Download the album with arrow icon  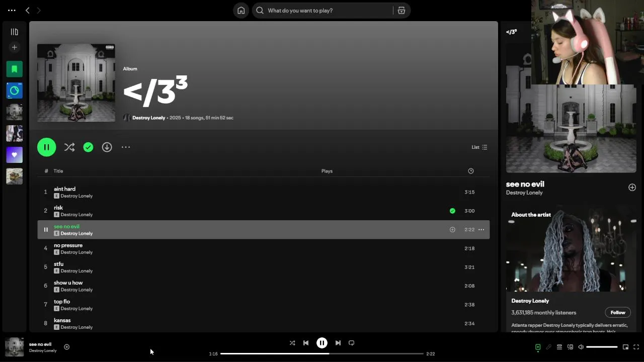tap(107, 147)
